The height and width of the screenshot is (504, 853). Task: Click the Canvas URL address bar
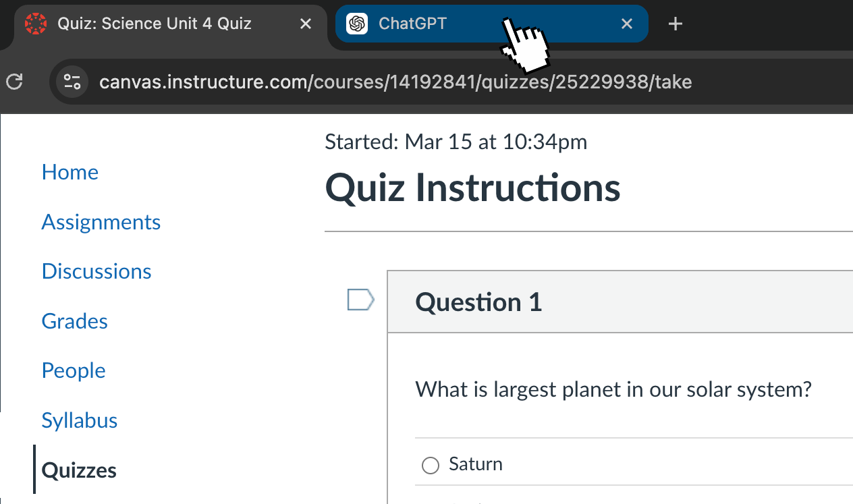click(395, 82)
